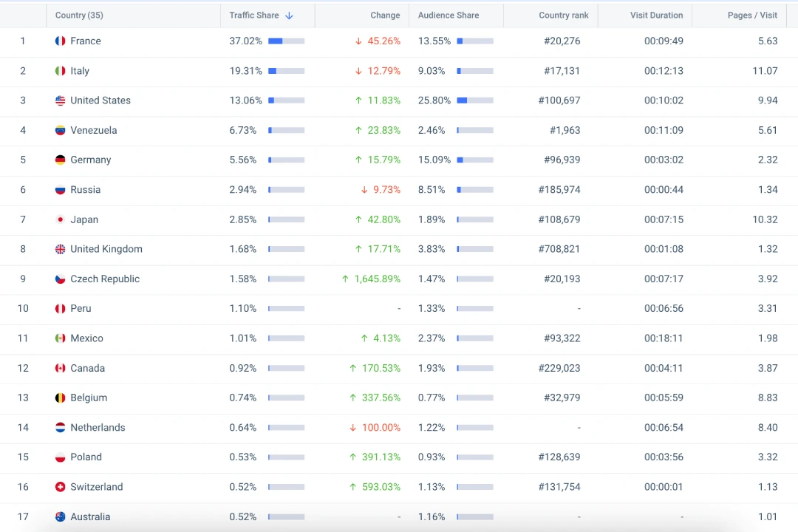The image size is (798, 532).
Task: Click the Italy flag icon
Action: pyautogui.click(x=61, y=71)
